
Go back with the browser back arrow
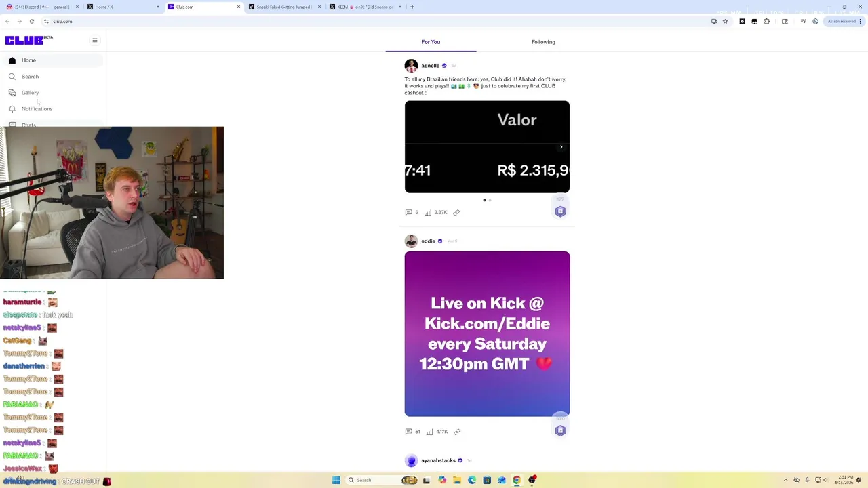tap(7, 22)
